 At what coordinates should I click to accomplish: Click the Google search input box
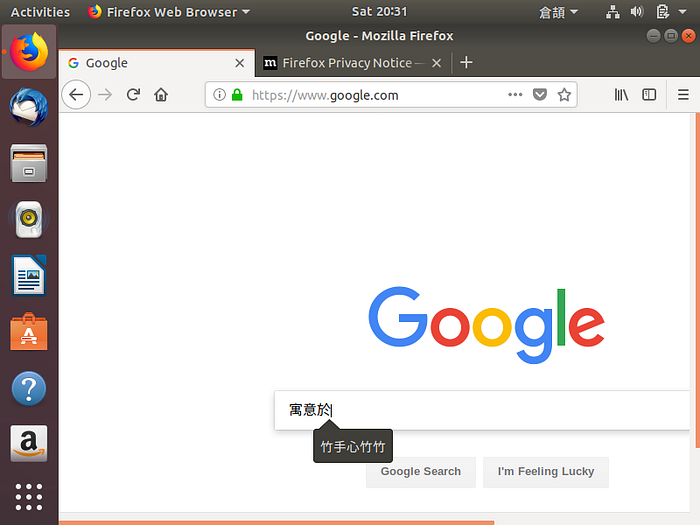482,410
